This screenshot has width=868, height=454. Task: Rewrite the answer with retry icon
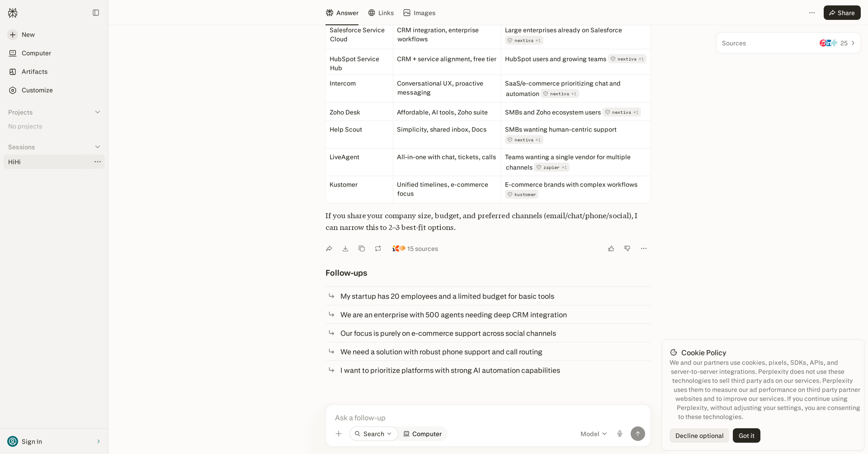[378, 248]
